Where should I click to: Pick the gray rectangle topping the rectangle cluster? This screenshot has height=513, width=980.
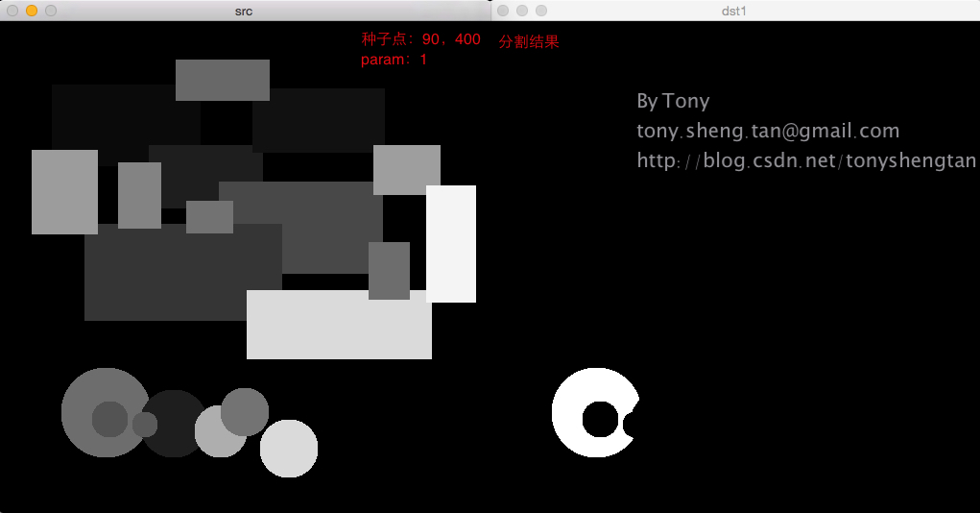pos(223,80)
